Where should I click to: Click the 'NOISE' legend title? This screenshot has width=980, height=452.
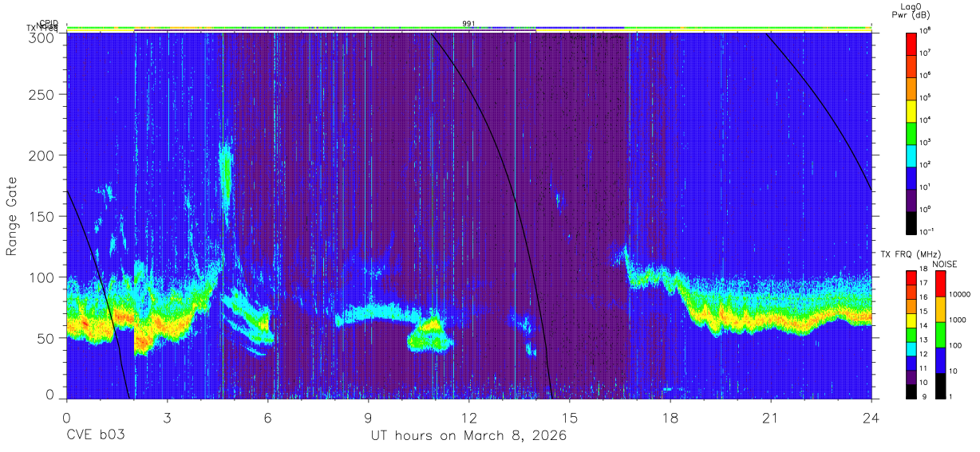(x=944, y=264)
